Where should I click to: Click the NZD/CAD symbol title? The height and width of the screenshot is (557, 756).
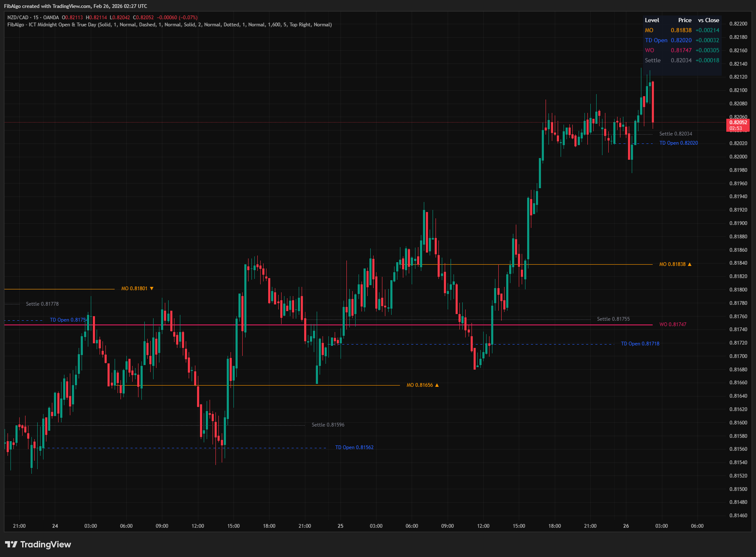coord(18,18)
